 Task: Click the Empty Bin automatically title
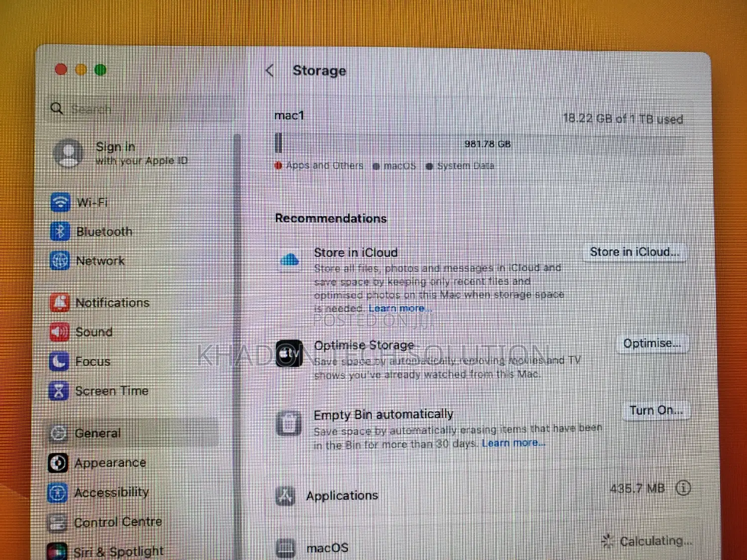click(x=383, y=414)
